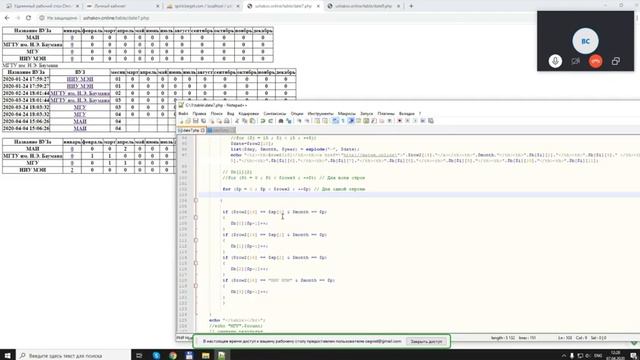Open the Кодировки menu in Notepad++
This screenshot has height=360, width=640.
pos(249,113)
